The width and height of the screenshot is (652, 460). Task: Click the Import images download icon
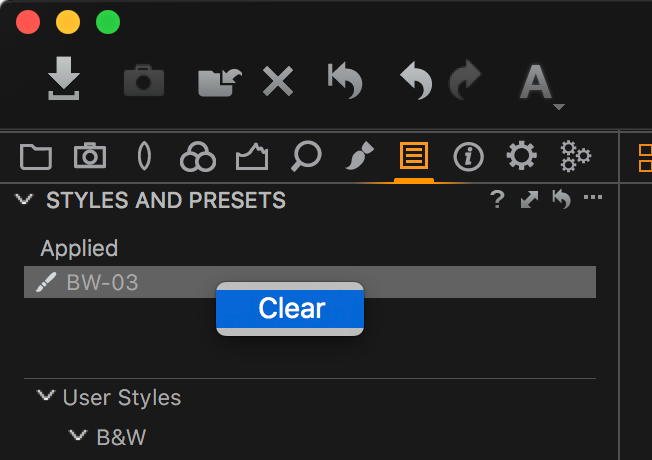(64, 79)
